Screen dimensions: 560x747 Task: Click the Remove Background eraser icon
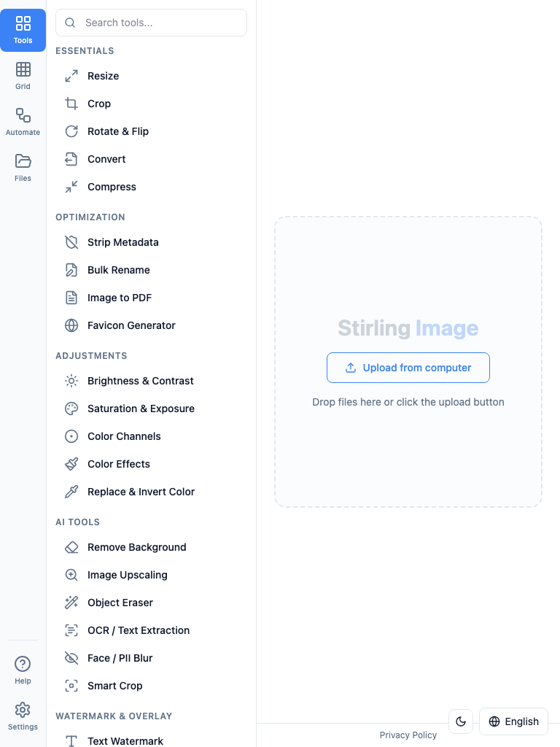pyautogui.click(x=71, y=547)
